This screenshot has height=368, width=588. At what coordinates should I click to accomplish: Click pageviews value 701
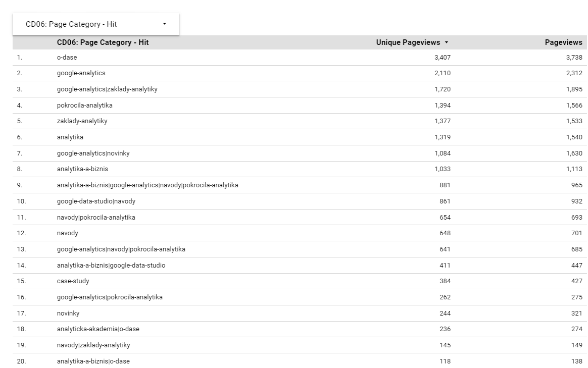coord(577,233)
